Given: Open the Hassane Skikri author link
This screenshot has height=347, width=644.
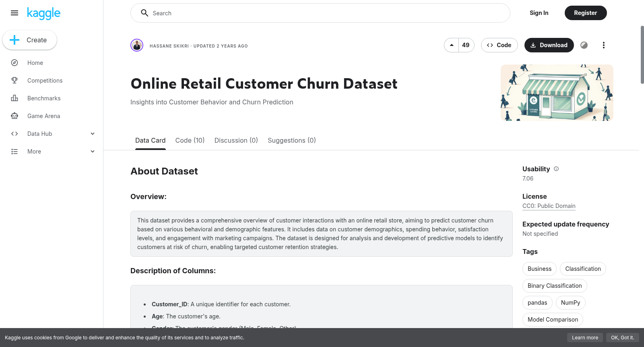Looking at the screenshot, I should [x=169, y=46].
